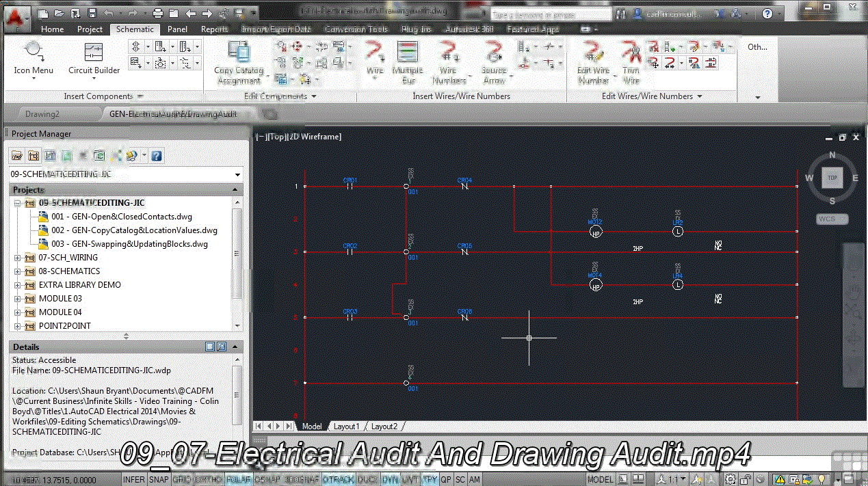Toggle POLAR tracking

click(238, 479)
